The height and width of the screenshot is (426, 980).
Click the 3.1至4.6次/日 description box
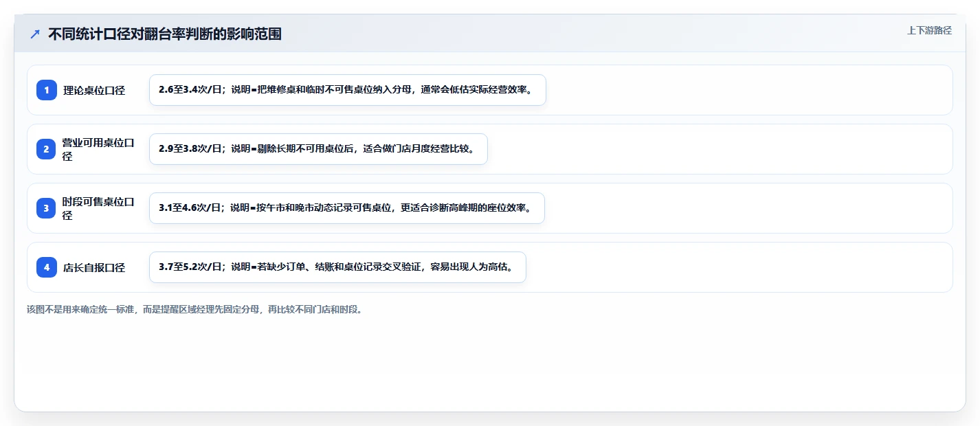coord(347,208)
